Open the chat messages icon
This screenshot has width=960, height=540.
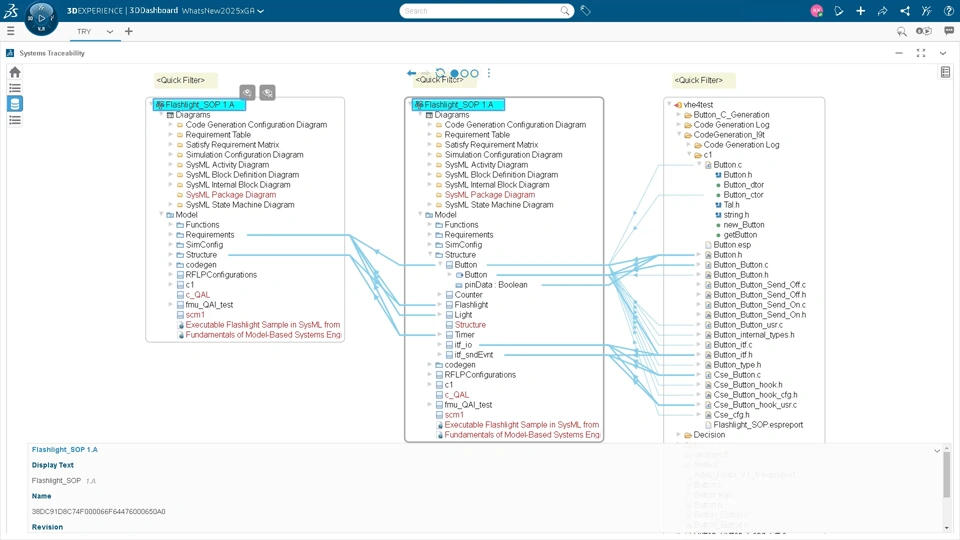(x=949, y=31)
